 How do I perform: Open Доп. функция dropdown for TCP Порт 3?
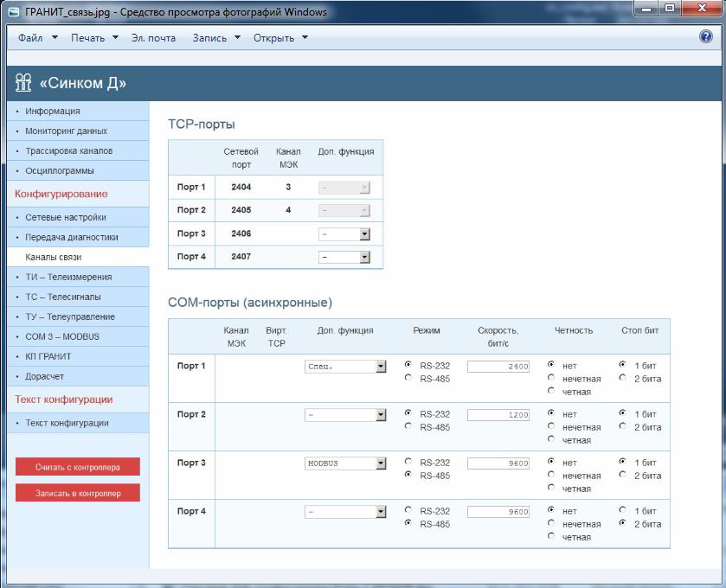364,234
